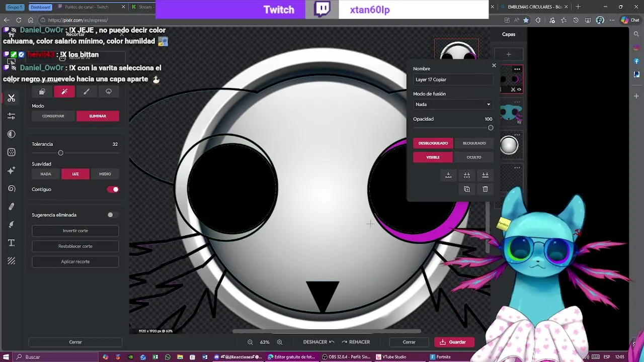Choose the lasso cutout mode

coord(109,92)
